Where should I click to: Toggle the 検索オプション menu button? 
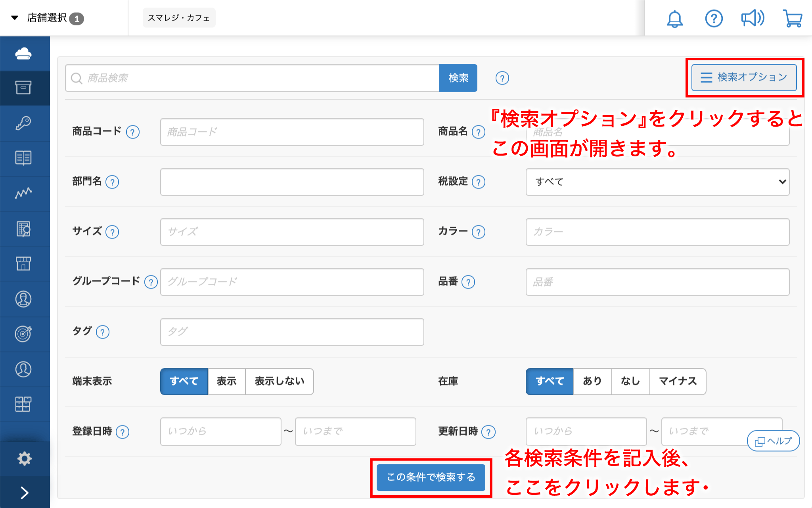tap(744, 77)
